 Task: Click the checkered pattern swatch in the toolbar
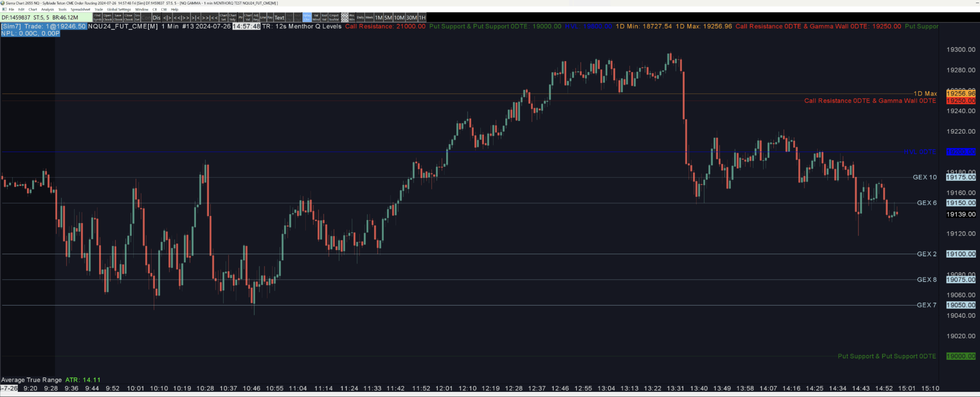pos(345,17)
